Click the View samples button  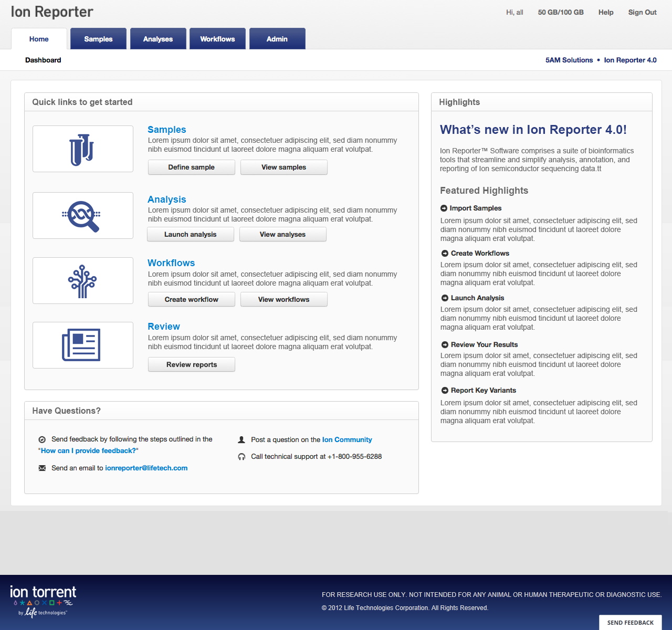click(x=284, y=167)
